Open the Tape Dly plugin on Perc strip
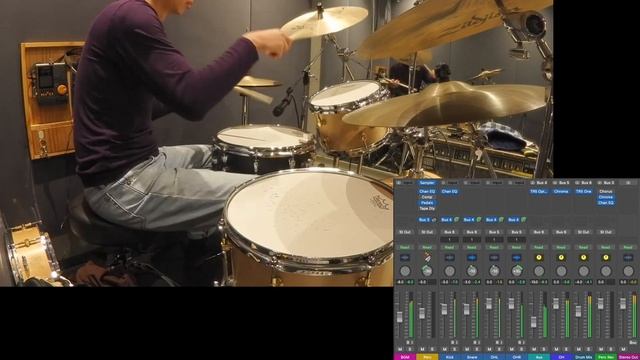This screenshot has height=360, width=640. pos(427,209)
